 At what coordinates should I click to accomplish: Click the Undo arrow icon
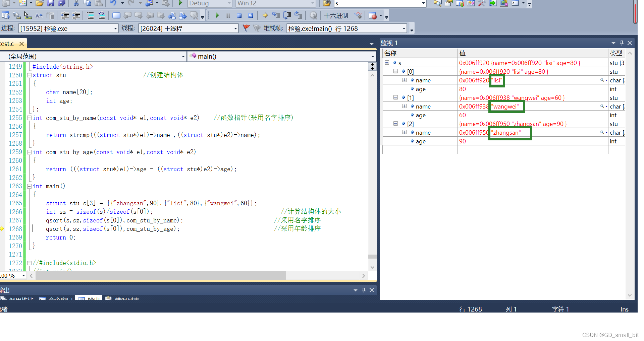tap(113, 3)
